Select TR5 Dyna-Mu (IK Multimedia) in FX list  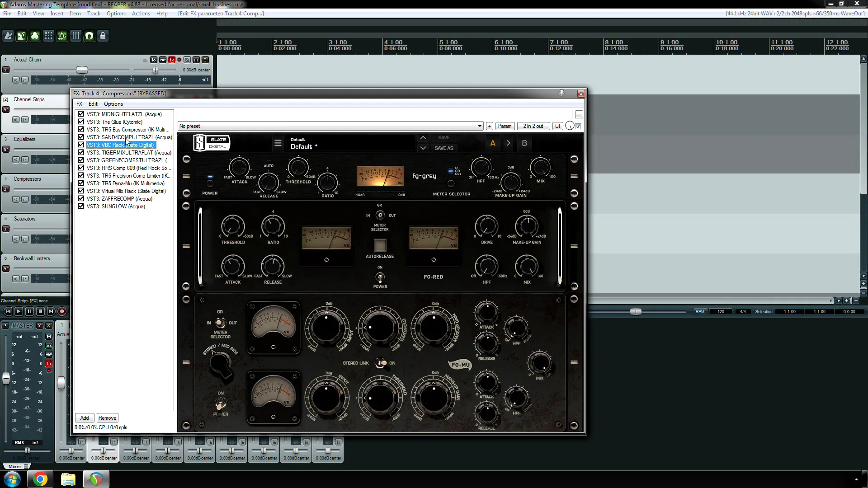point(126,183)
